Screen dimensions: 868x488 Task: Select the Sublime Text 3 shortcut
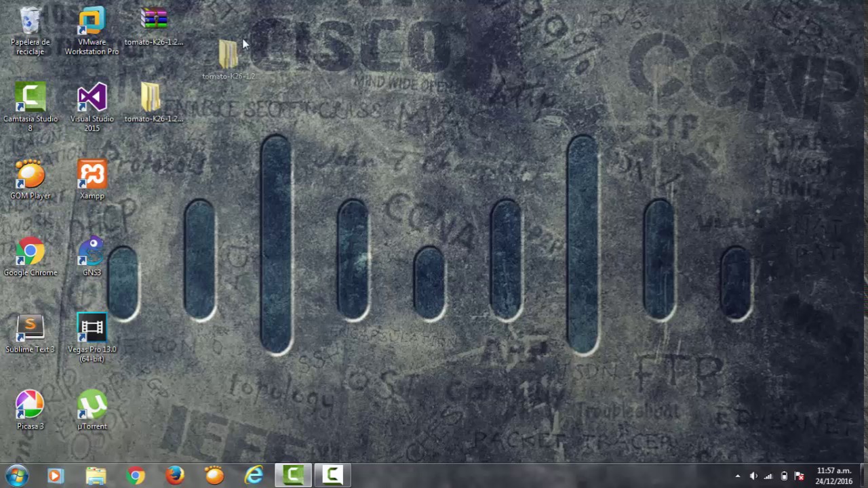pos(30,333)
